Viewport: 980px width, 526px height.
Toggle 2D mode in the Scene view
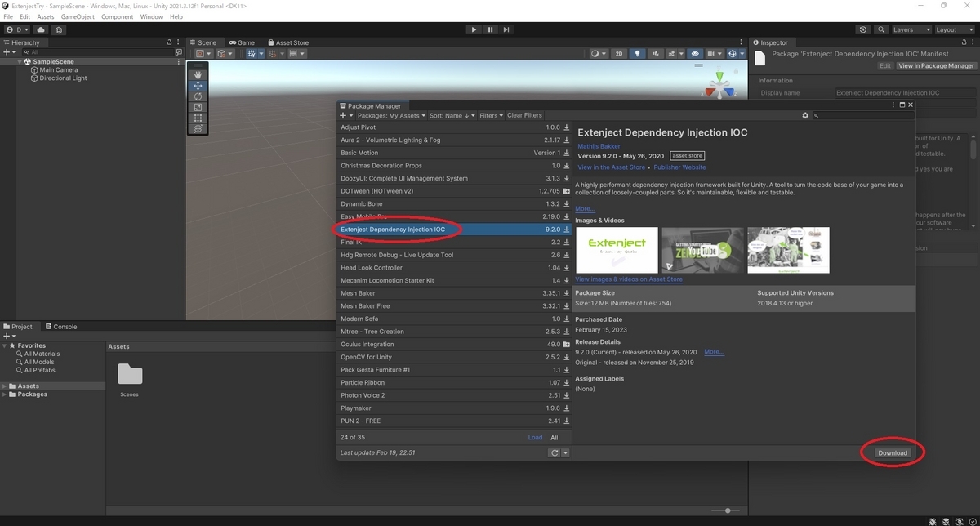(x=619, y=53)
